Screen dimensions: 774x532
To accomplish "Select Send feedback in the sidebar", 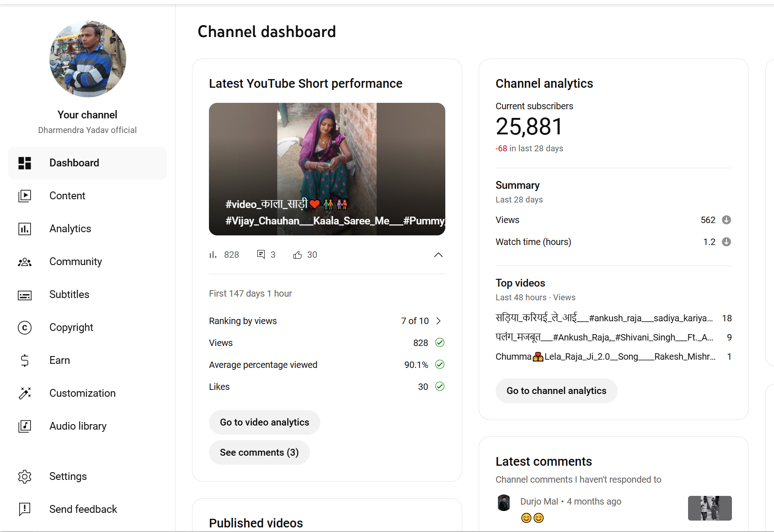I will [x=87, y=510].
